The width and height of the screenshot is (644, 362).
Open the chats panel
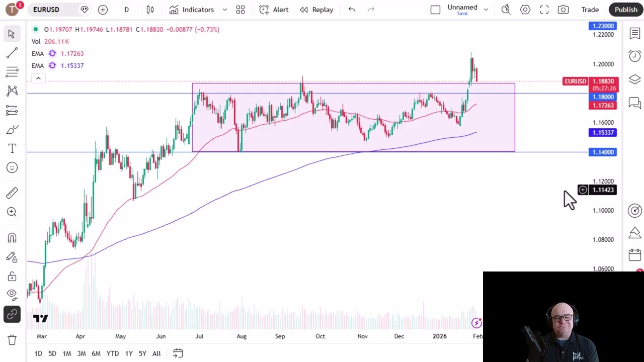[634, 103]
